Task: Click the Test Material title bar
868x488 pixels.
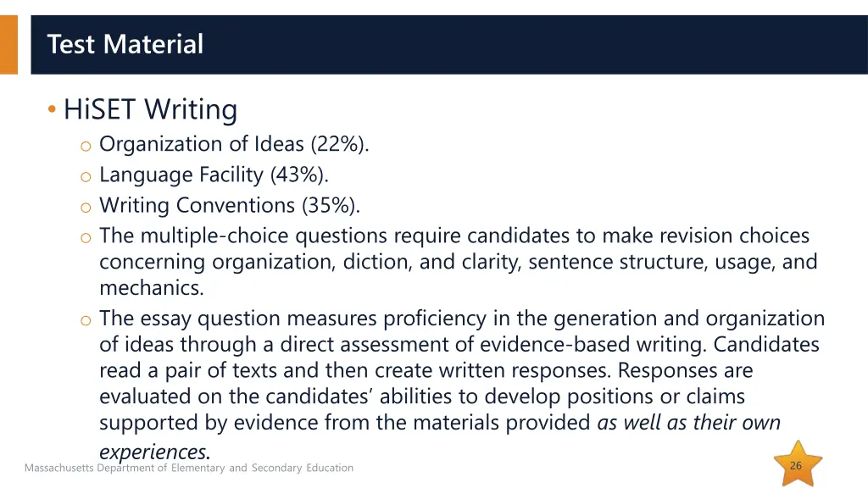Action: pyautogui.click(x=449, y=45)
